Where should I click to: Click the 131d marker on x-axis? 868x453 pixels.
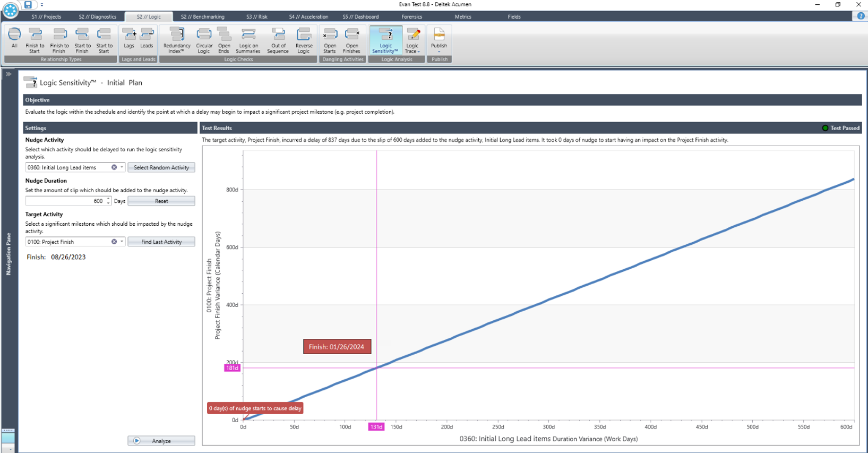pyautogui.click(x=376, y=427)
